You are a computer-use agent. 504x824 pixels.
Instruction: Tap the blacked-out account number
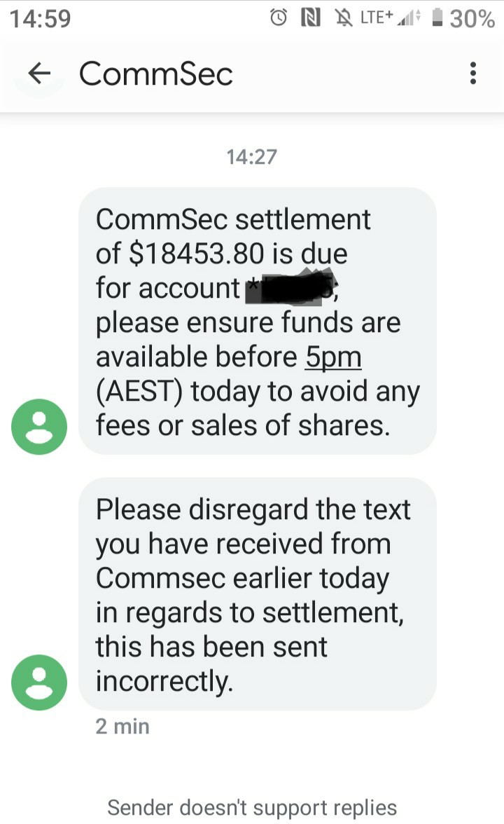pos(291,287)
